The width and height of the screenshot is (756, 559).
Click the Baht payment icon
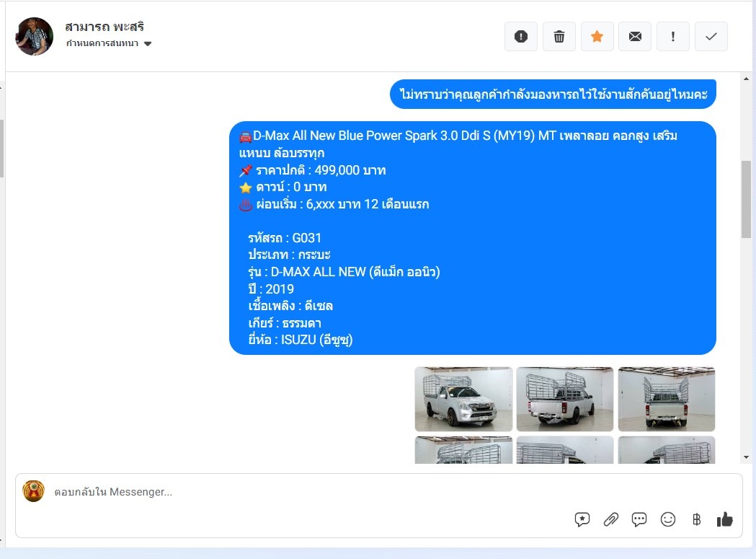696,519
